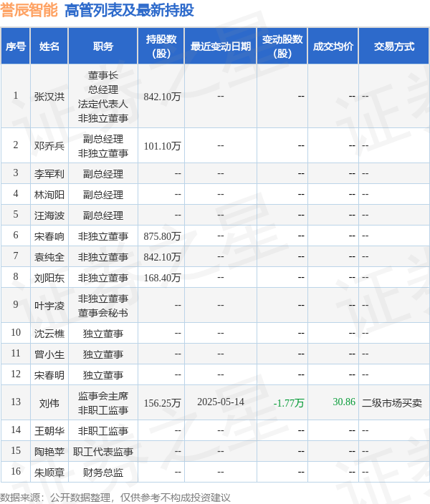Click the name 李军利
The width and height of the screenshot is (430, 504).
pos(49,174)
